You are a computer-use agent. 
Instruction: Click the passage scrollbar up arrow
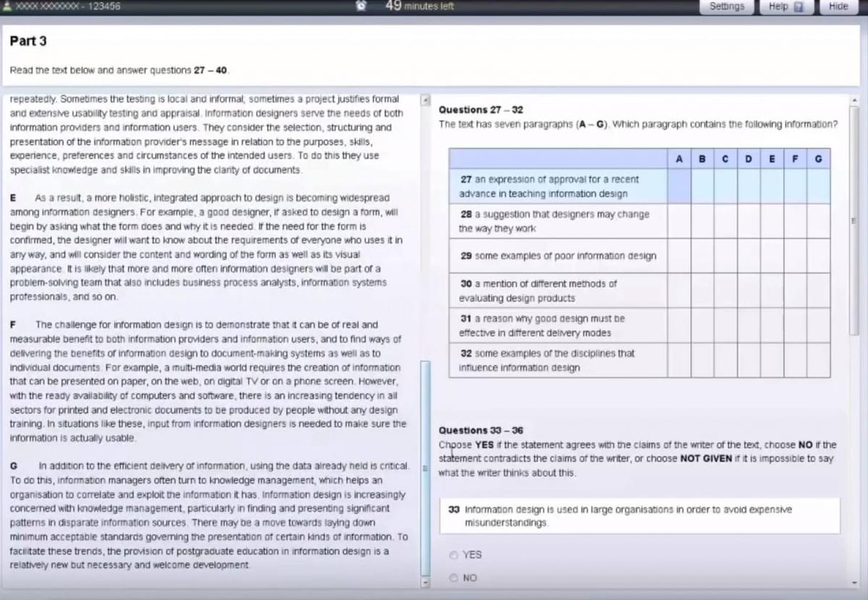pos(425,99)
